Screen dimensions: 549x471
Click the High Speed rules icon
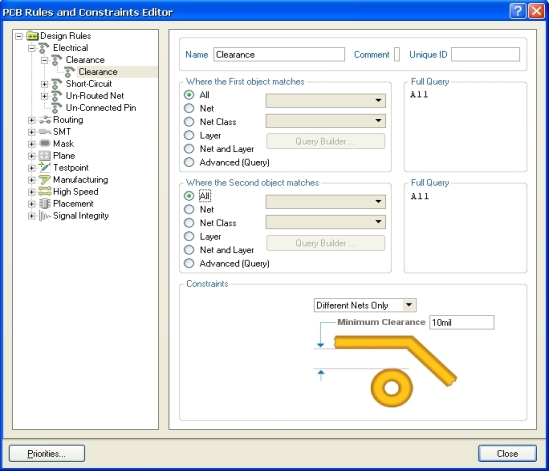tap(44, 192)
